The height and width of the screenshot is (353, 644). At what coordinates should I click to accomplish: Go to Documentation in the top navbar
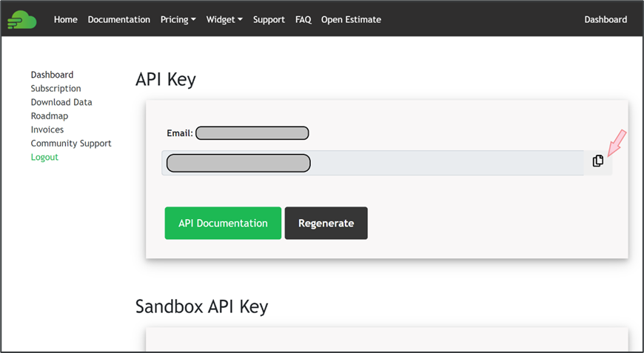click(x=118, y=20)
